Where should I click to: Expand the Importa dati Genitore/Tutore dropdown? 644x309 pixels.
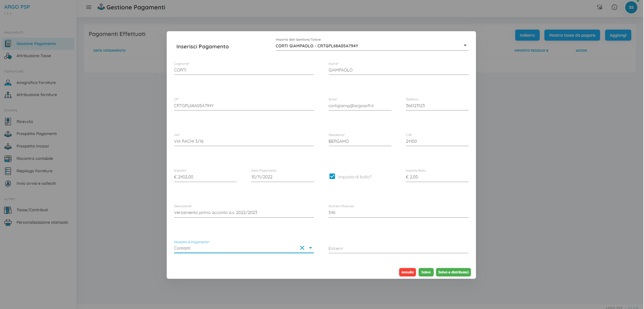pos(465,46)
